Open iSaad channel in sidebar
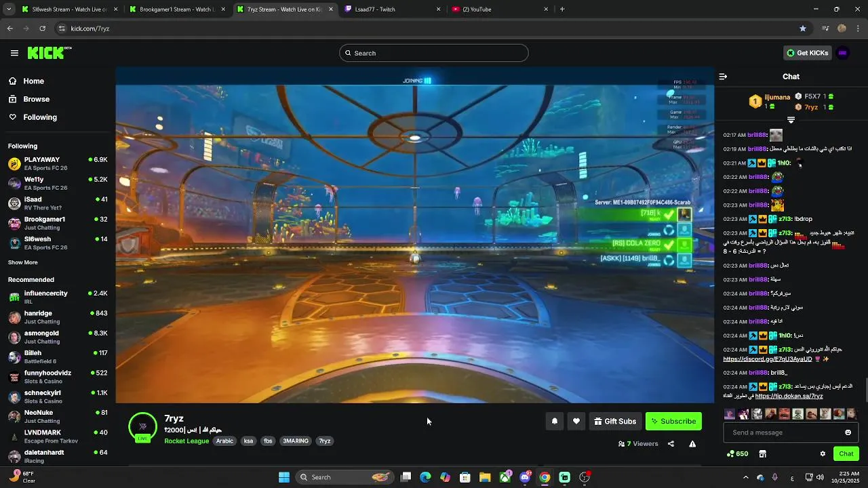This screenshot has height=488, width=868. click(58, 203)
